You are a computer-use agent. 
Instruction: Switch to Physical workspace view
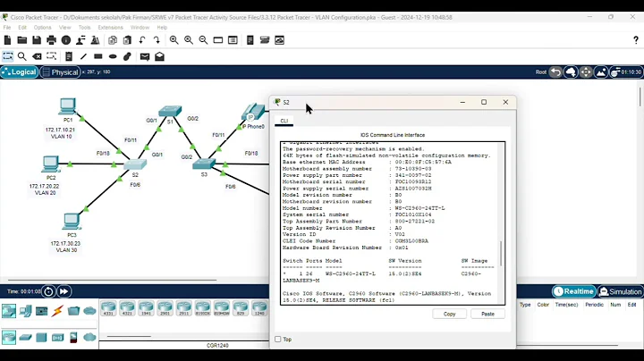click(60, 72)
